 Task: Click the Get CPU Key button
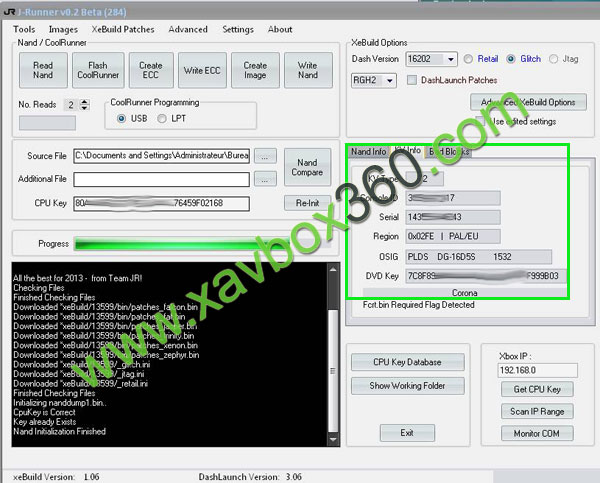pos(537,389)
